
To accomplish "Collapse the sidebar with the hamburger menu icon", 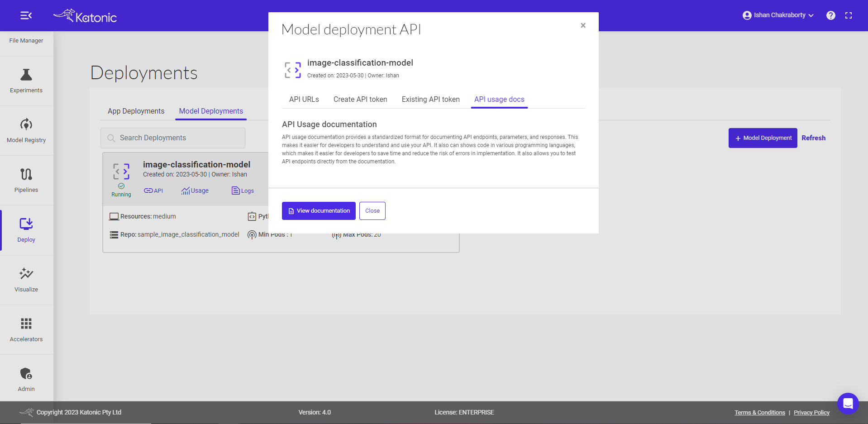I will (26, 16).
